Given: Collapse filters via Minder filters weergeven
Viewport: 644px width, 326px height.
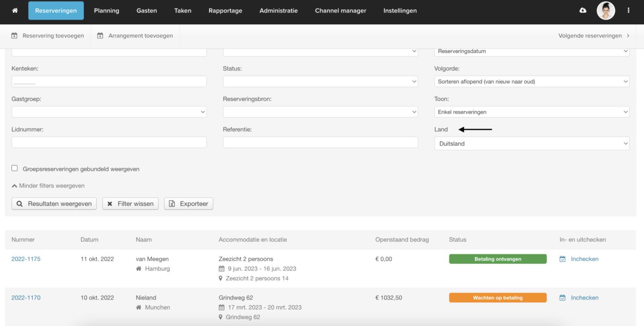Looking at the screenshot, I should (48, 186).
